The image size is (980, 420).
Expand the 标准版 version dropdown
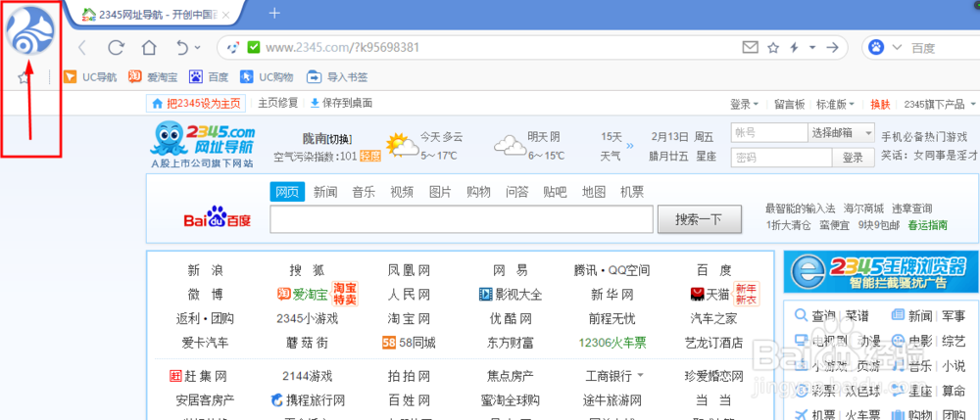coord(836,104)
